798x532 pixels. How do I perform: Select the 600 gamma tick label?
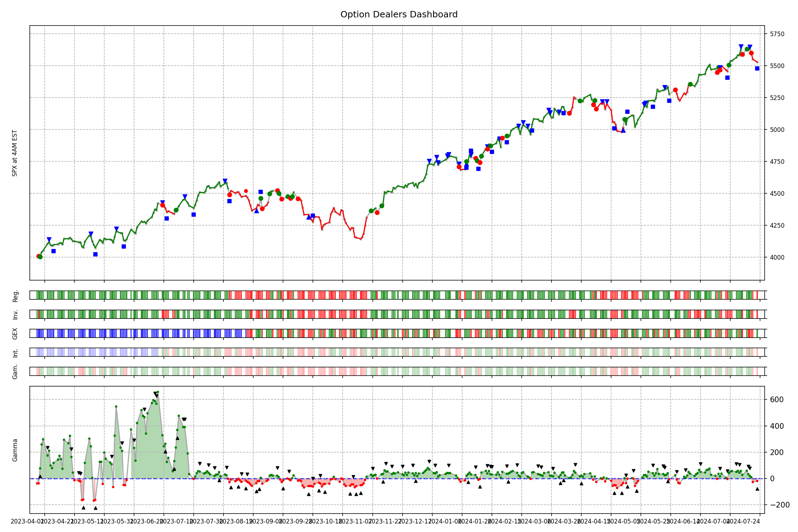(777, 400)
